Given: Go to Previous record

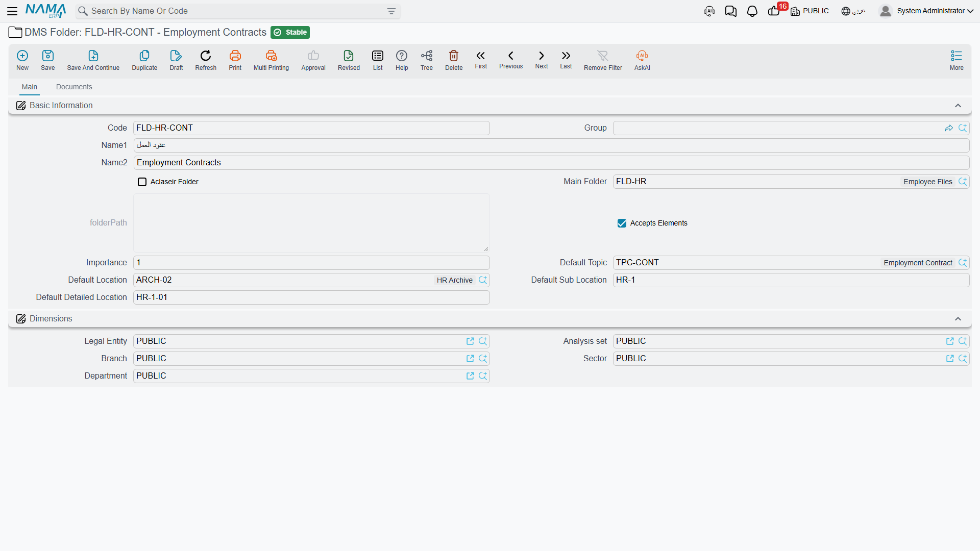Looking at the screenshot, I should tap(511, 60).
